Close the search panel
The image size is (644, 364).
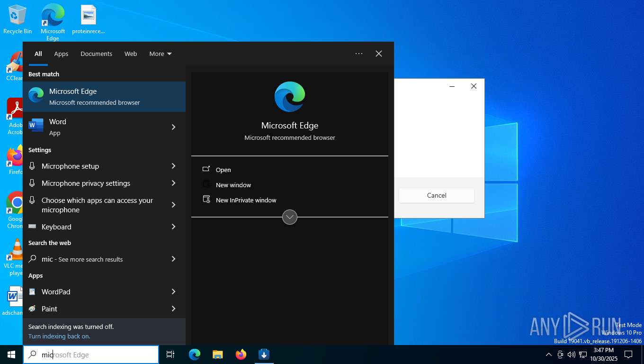[379, 54]
